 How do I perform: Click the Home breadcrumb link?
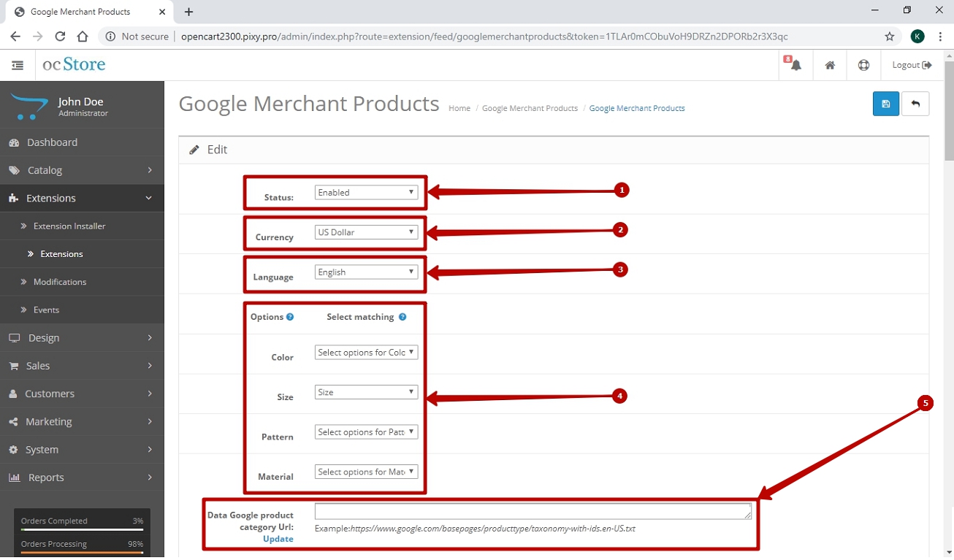pyautogui.click(x=459, y=108)
